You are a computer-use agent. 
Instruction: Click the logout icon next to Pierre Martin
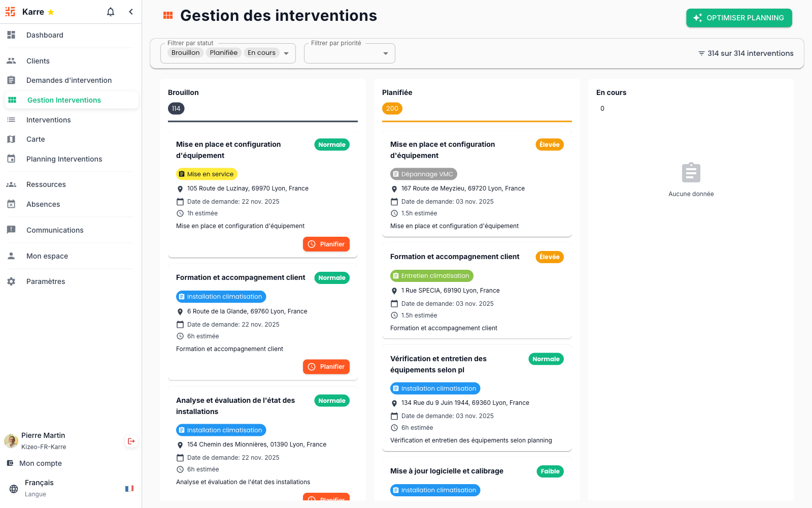tap(131, 441)
